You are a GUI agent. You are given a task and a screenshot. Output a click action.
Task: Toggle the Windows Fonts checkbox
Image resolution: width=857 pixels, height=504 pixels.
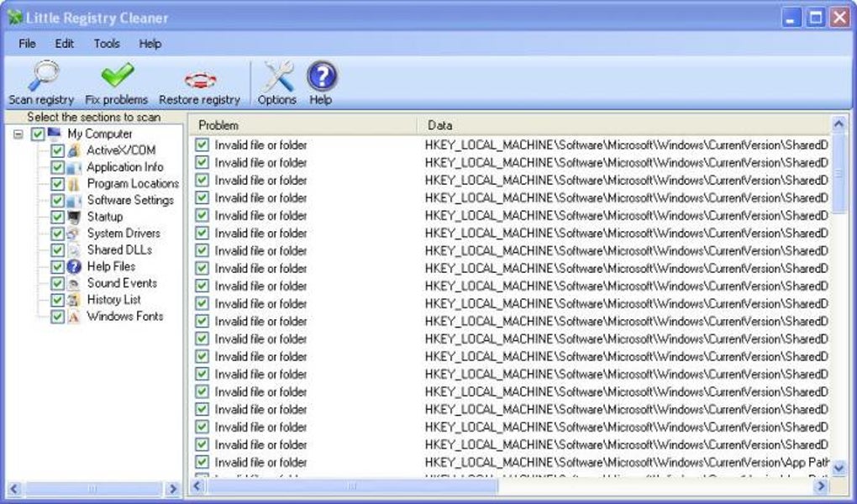tap(57, 317)
